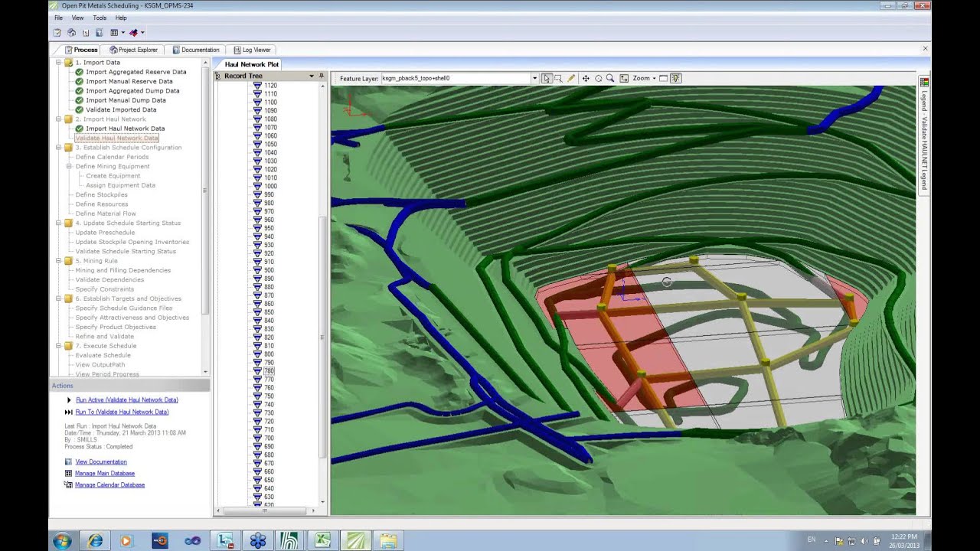Select Import Manual Dump Data step
Image resolution: width=980 pixels, height=551 pixels.
126,100
